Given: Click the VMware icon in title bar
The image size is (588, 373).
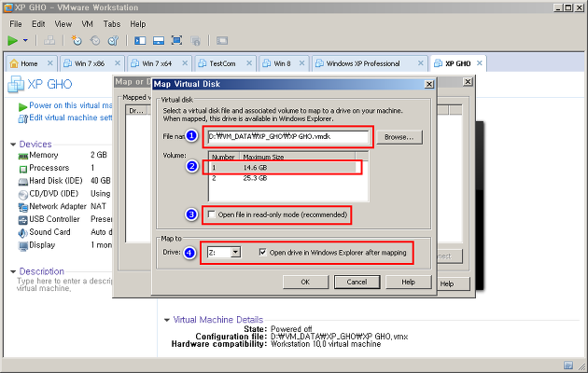Looking at the screenshot, I should click(x=8, y=7).
